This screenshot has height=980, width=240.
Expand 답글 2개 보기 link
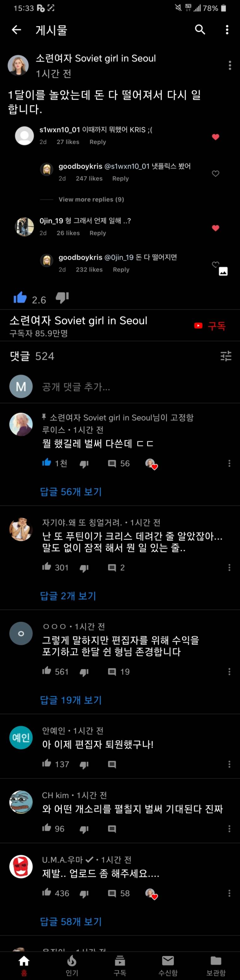click(68, 596)
